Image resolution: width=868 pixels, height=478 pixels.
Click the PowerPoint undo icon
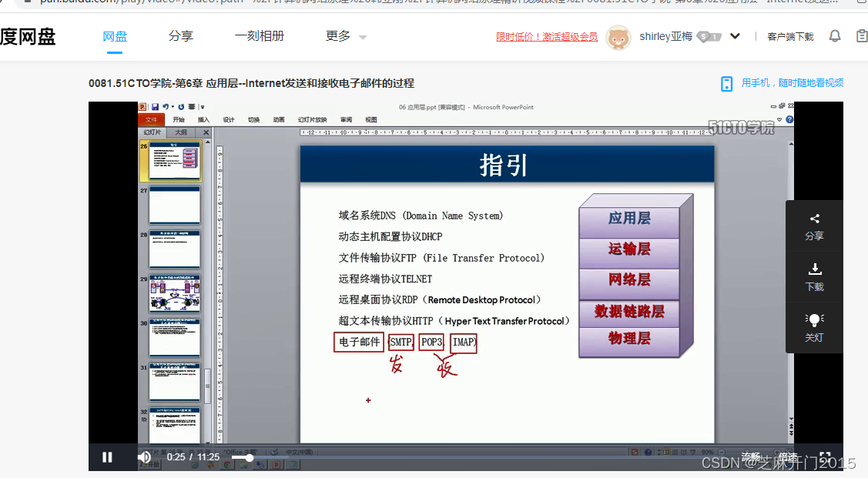165,107
